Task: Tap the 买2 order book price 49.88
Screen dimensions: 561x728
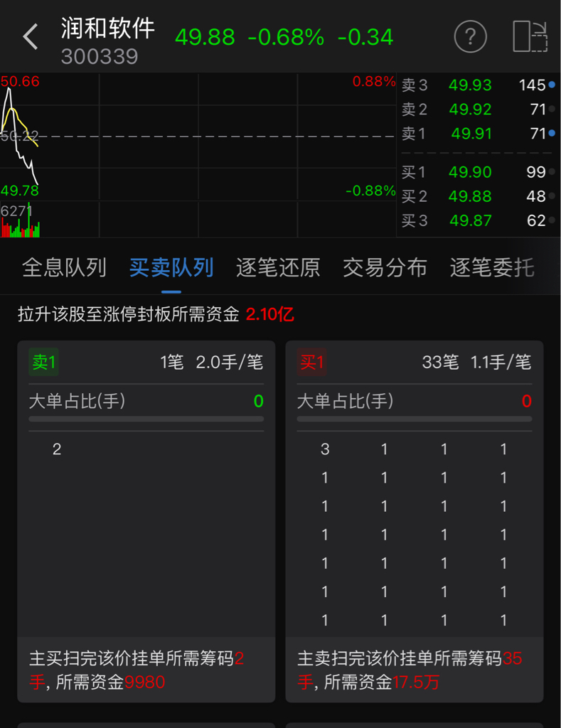Action: click(x=470, y=196)
